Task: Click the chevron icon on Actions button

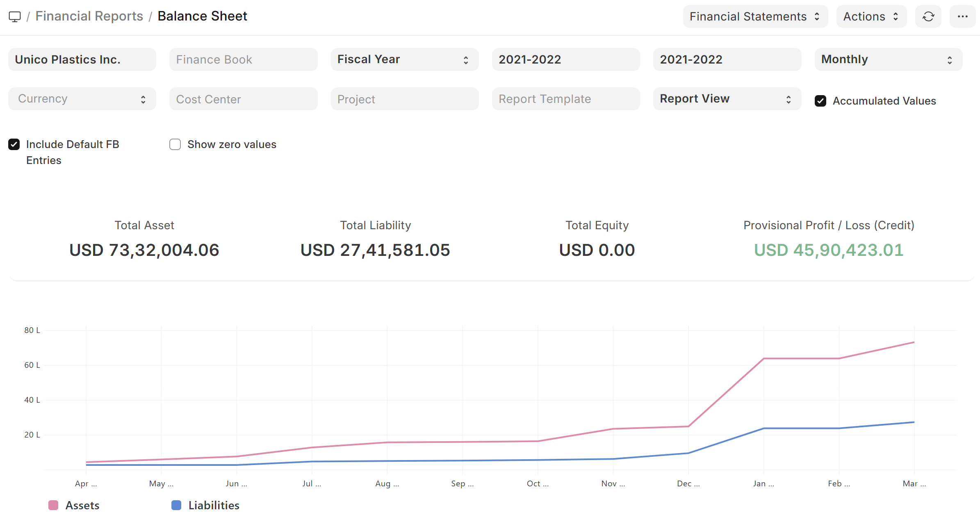Action: pos(896,17)
